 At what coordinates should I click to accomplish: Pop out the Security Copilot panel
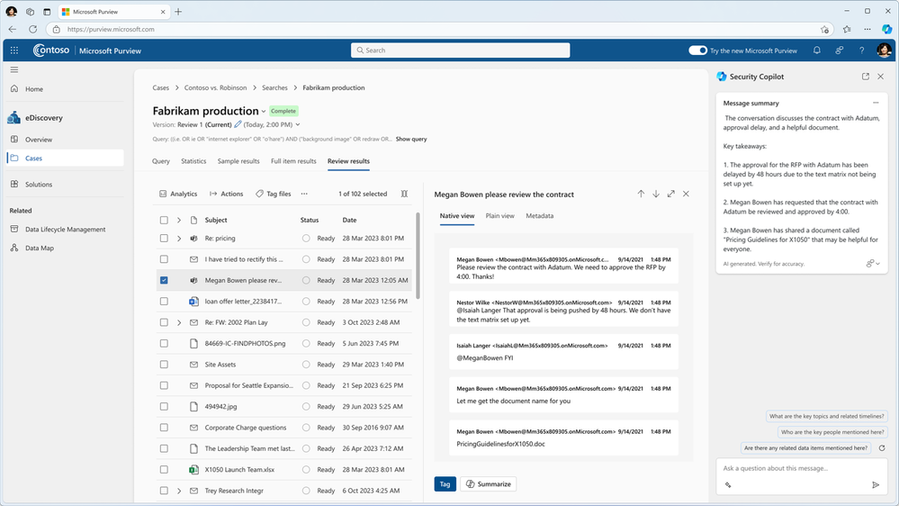(x=865, y=76)
